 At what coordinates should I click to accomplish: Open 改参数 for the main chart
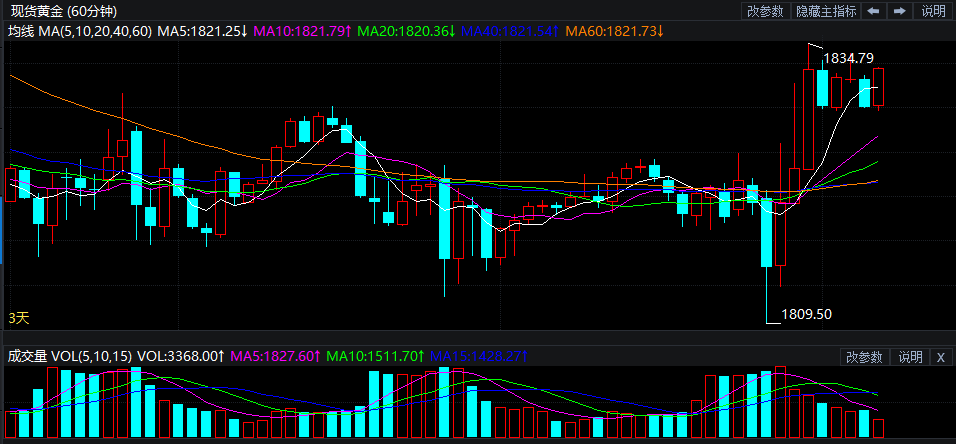pos(765,11)
